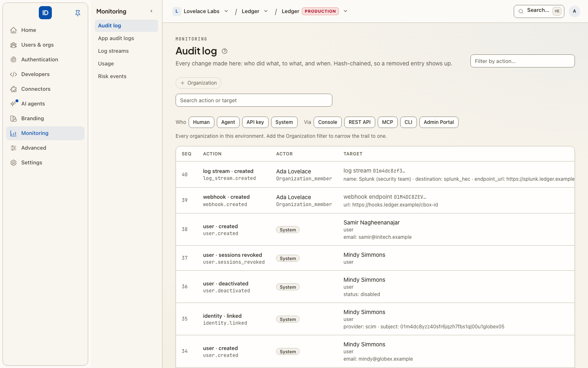The width and height of the screenshot is (588, 368).
Task: Click the Branding palette icon
Action: point(13,119)
